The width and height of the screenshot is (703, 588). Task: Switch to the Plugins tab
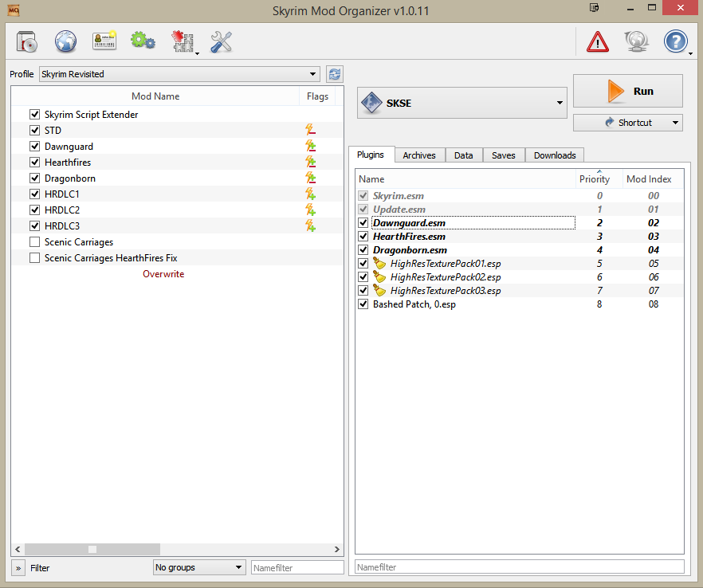click(x=371, y=155)
